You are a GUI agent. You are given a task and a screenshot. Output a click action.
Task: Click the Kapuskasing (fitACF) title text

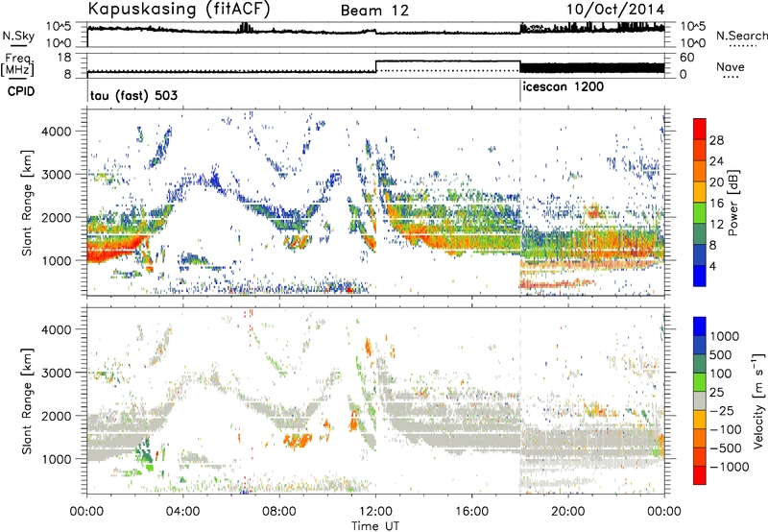179,9
